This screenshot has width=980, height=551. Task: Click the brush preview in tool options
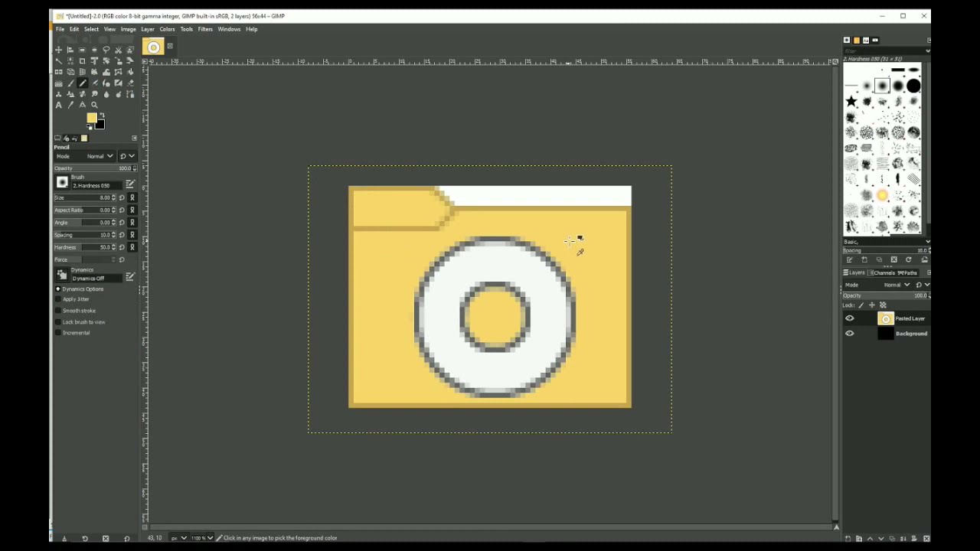pos(62,182)
